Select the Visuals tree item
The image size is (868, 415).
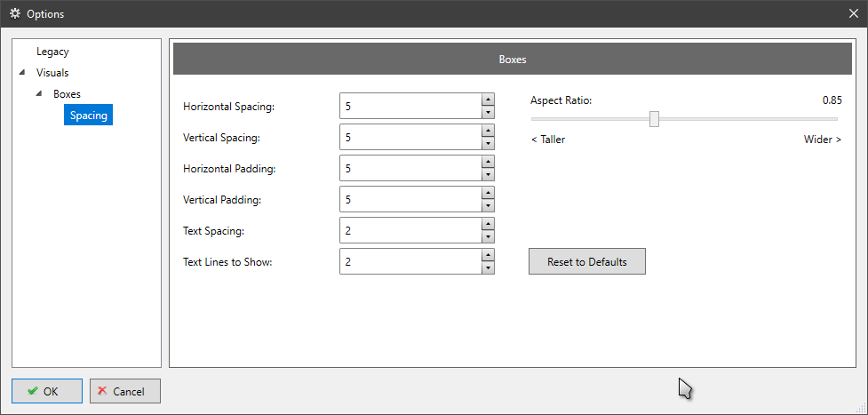pos(52,73)
